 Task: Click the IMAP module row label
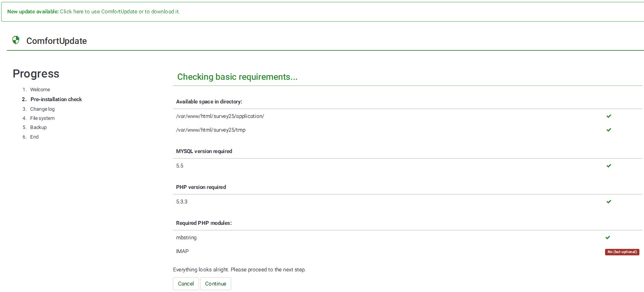tap(182, 251)
